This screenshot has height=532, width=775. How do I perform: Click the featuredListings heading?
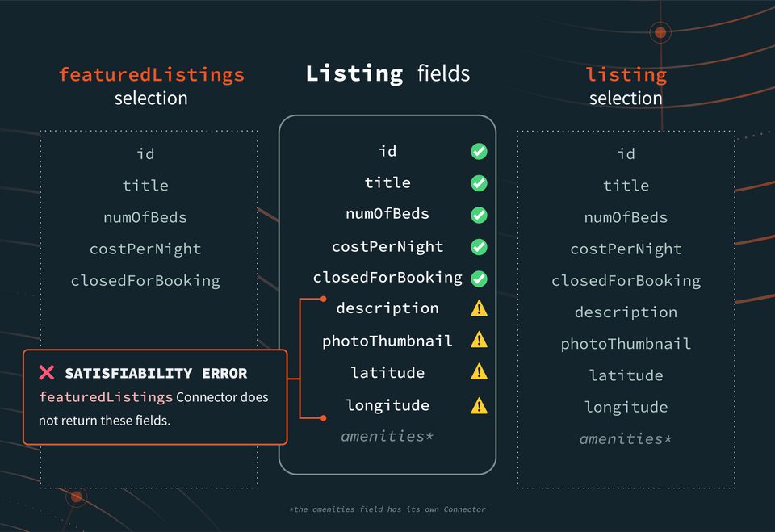(151, 74)
